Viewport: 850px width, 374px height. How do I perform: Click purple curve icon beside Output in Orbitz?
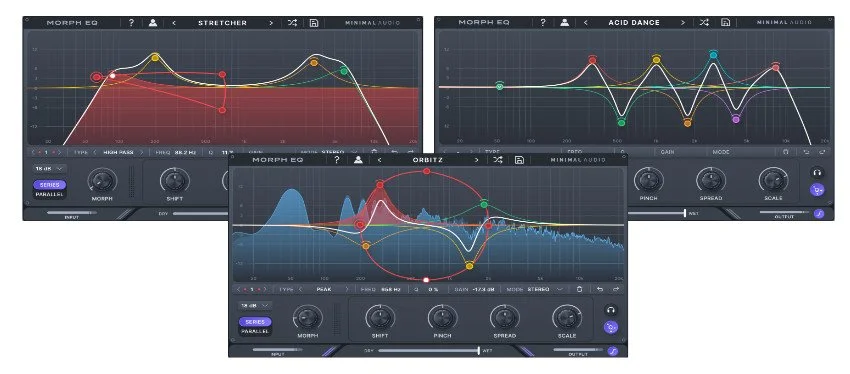pos(613,351)
